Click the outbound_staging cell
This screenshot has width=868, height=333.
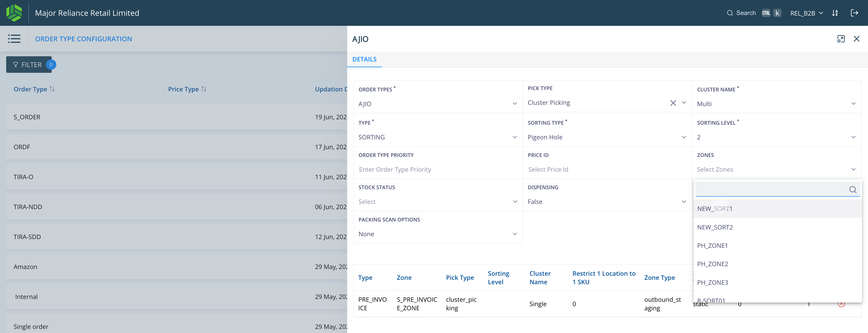click(662, 304)
